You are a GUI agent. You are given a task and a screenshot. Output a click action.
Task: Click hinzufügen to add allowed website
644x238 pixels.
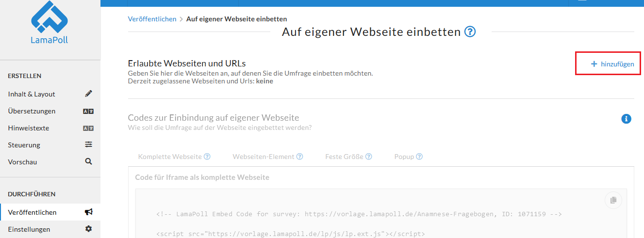pyautogui.click(x=612, y=64)
